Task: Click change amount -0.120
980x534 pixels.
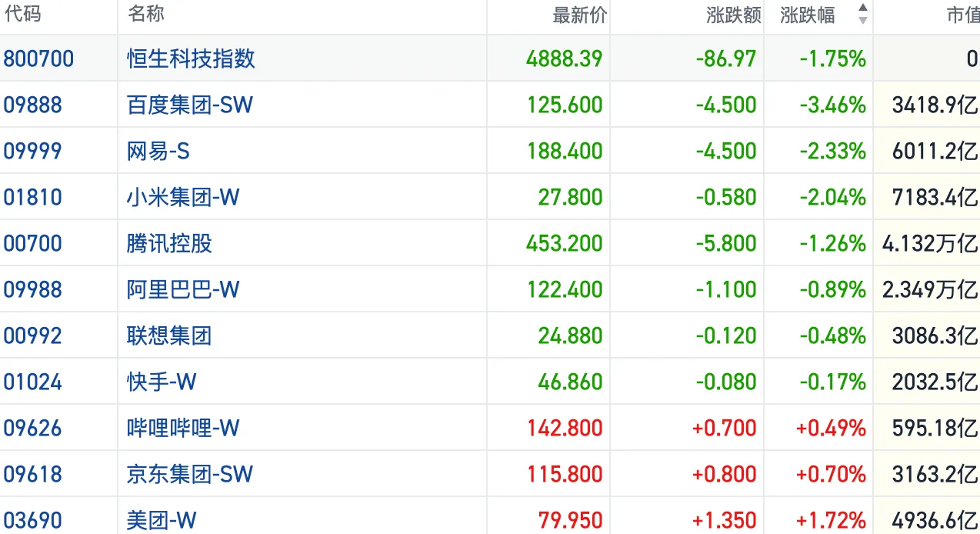Action: point(726,335)
